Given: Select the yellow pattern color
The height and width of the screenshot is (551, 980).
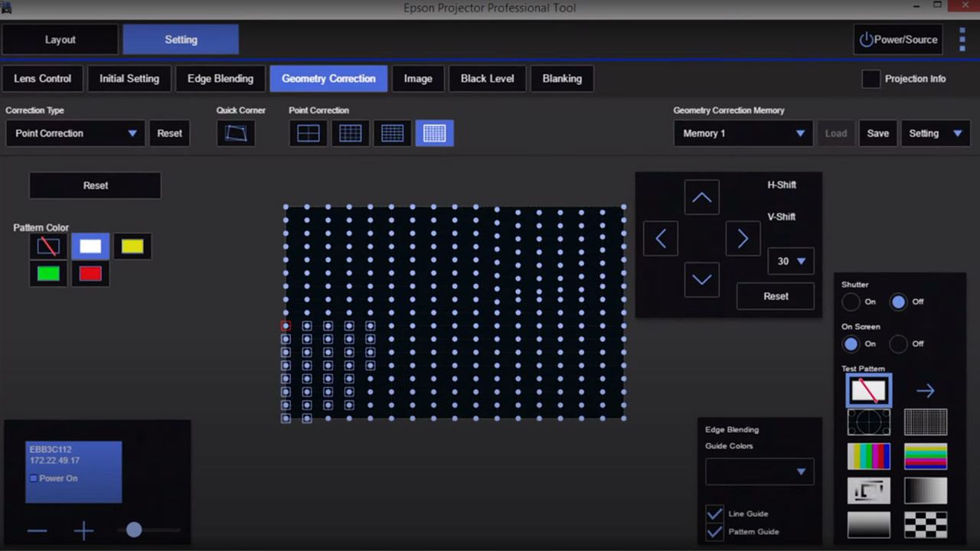Looking at the screenshot, I should pos(132,246).
